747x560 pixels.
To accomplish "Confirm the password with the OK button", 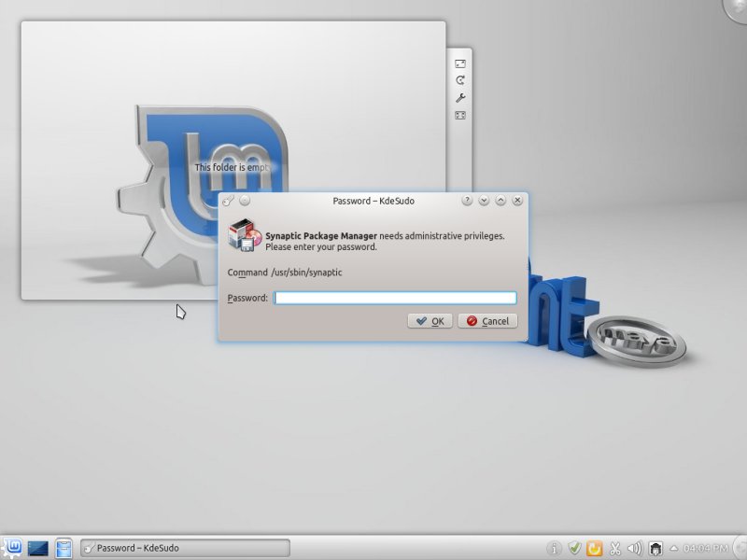I will (x=430, y=321).
